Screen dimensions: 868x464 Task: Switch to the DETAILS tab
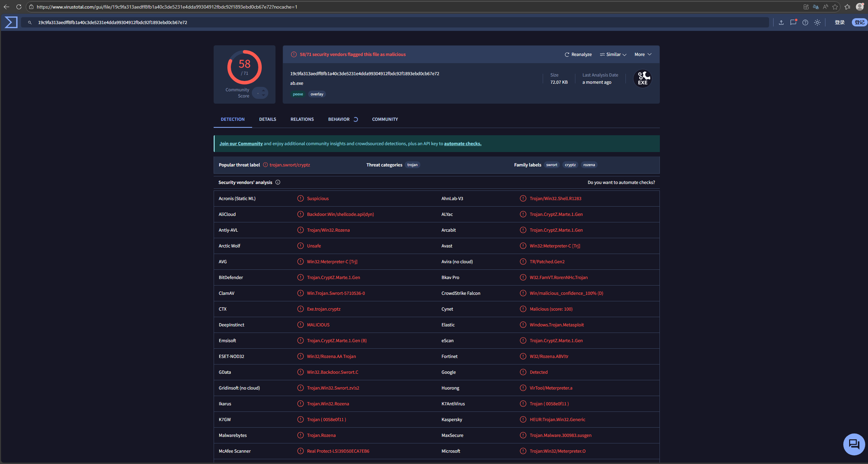[x=268, y=119]
